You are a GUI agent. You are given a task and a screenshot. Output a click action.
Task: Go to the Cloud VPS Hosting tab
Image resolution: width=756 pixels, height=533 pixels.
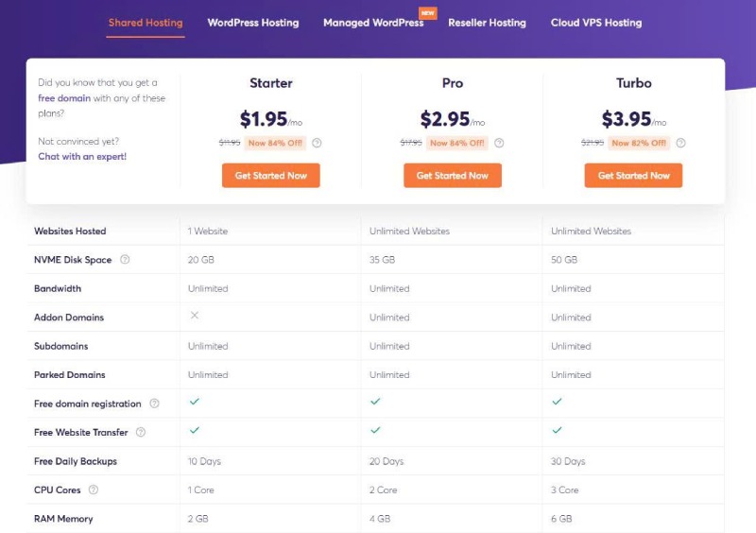[x=596, y=23]
